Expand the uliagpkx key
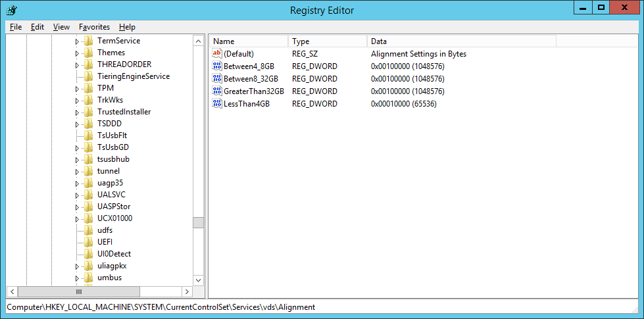The image size is (644, 319). tap(77, 266)
